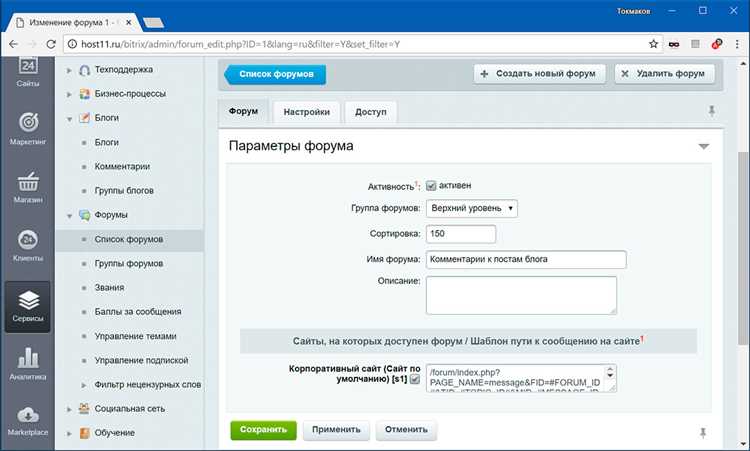Screen dimensions: 750x451
Task: Open Комментарии under Блоги
Action: point(122,166)
